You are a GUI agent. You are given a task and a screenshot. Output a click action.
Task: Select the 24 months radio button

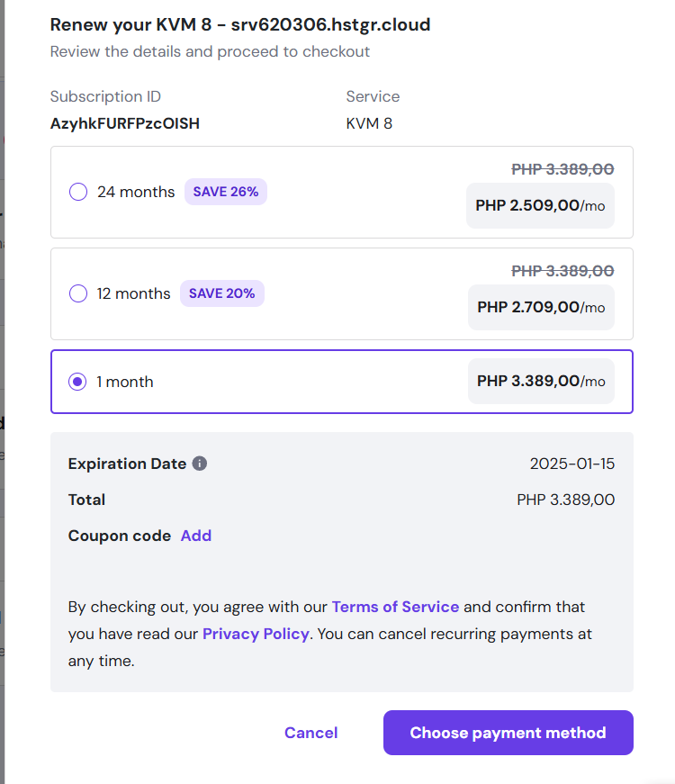click(78, 192)
